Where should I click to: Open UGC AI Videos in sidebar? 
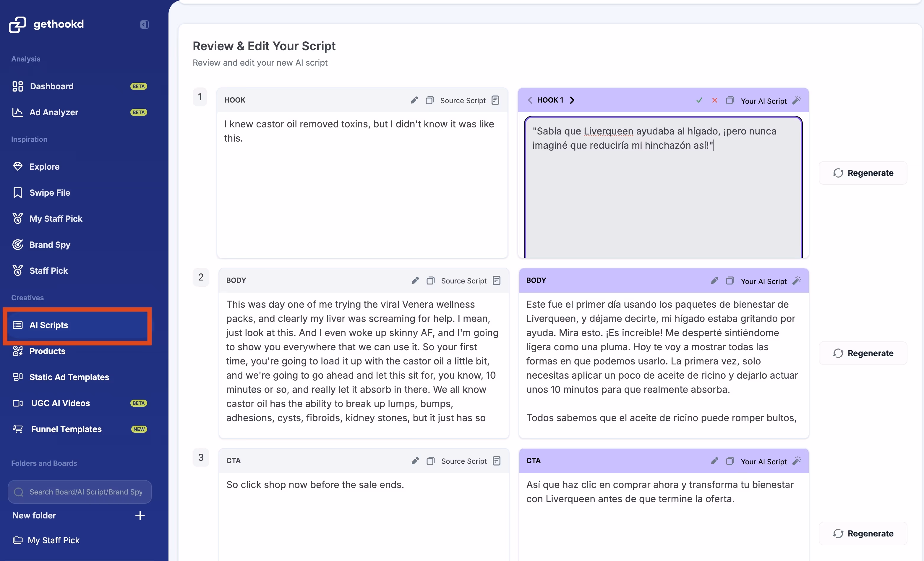pyautogui.click(x=60, y=403)
